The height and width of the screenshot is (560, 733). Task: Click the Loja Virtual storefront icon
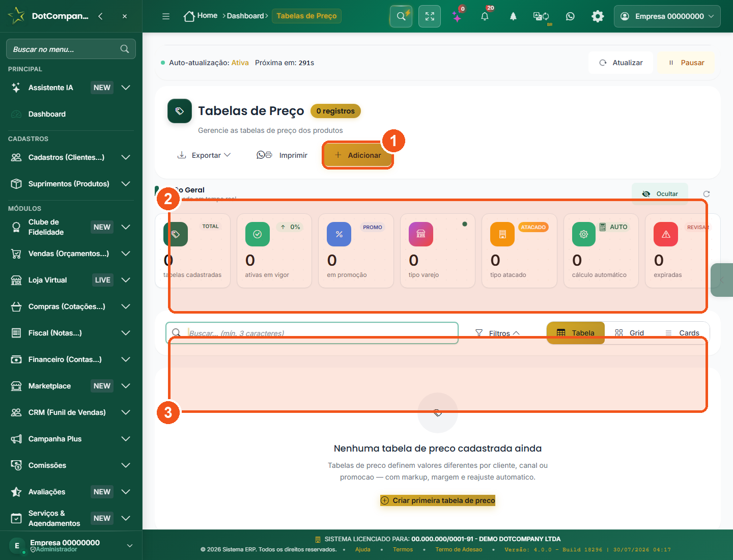coord(16,280)
